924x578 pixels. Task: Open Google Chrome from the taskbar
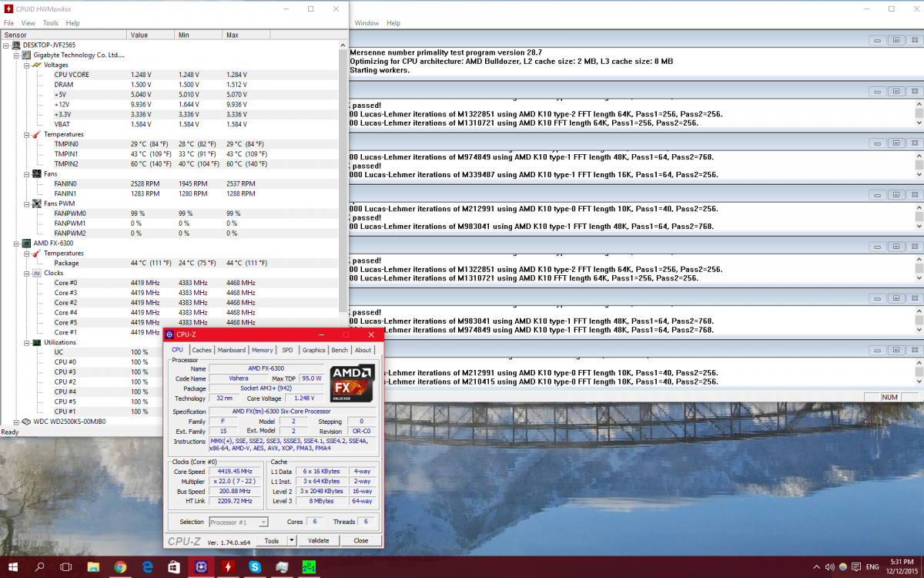click(x=120, y=567)
